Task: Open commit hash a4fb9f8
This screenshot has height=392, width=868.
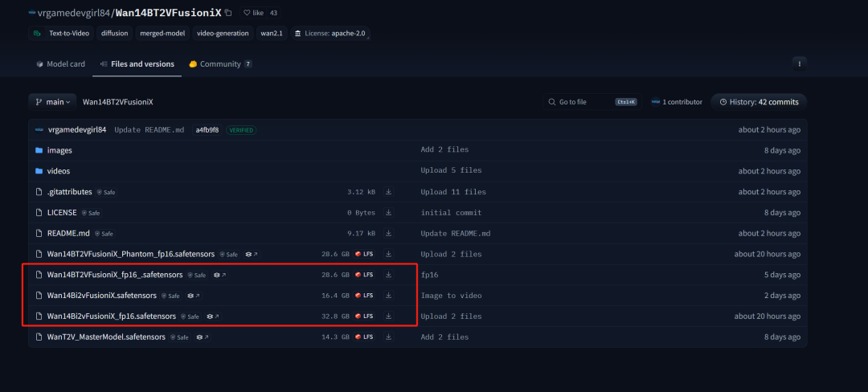Action: (x=207, y=130)
